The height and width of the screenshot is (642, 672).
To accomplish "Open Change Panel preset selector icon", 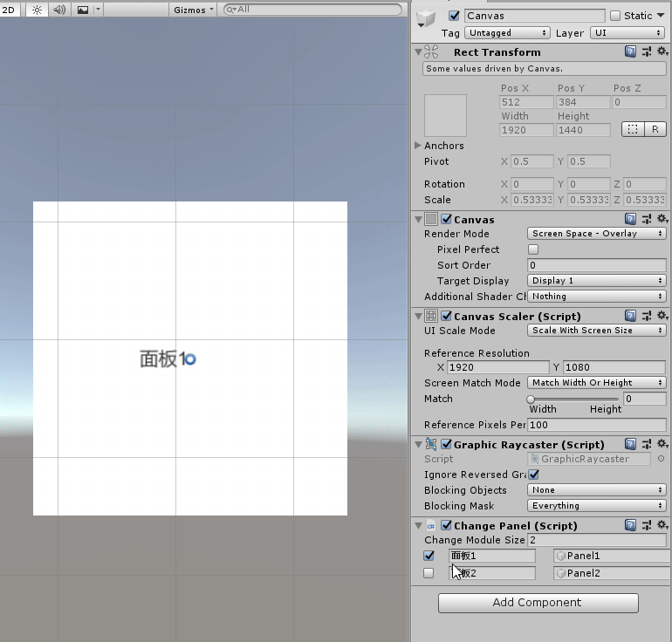I will point(647,526).
